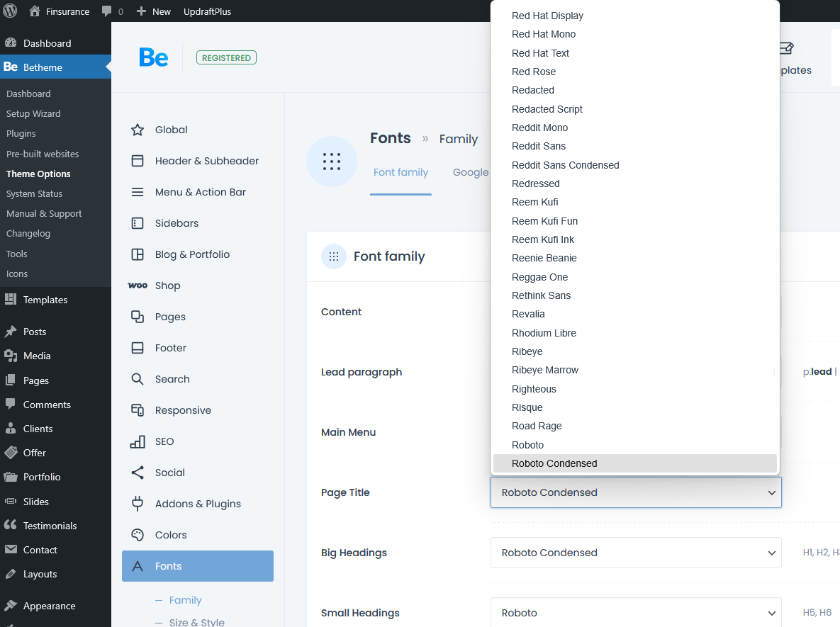Click the Contact envelope icon

tap(10, 549)
